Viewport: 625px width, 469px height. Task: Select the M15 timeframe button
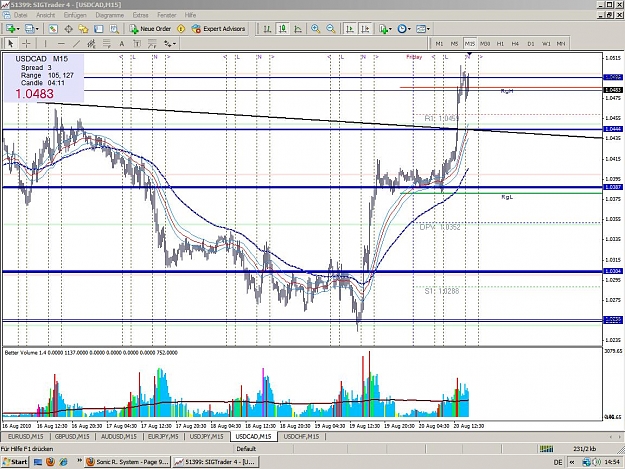[470, 43]
